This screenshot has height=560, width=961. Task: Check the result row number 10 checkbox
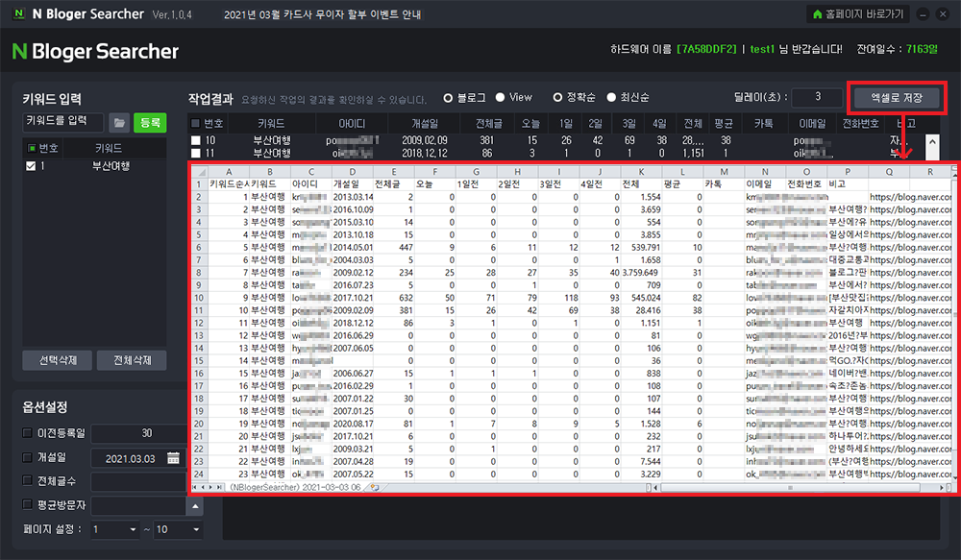pos(195,140)
